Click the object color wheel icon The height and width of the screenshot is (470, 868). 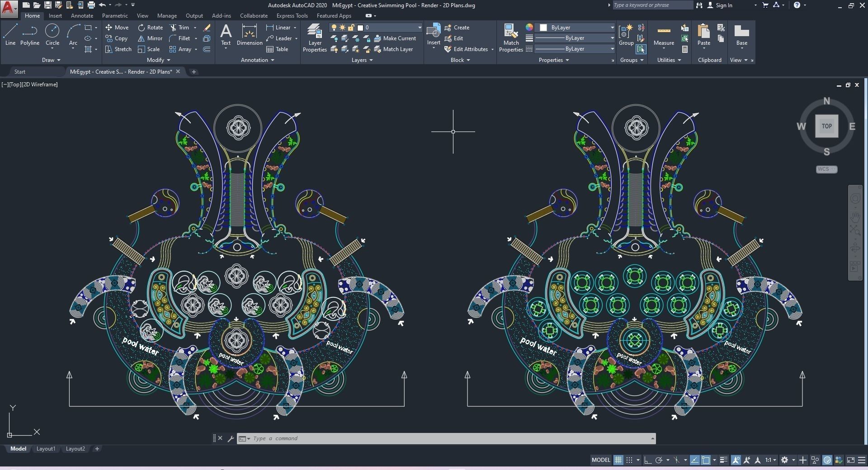(529, 28)
